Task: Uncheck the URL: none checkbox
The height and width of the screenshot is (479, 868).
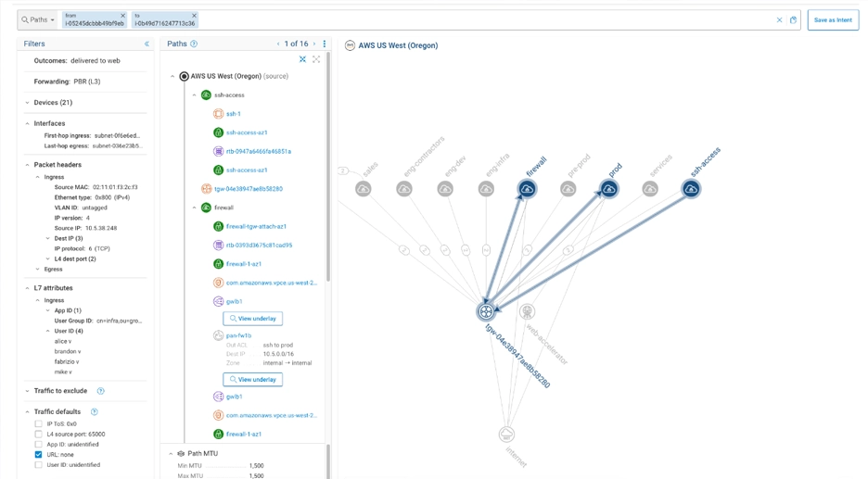Action: (39, 455)
